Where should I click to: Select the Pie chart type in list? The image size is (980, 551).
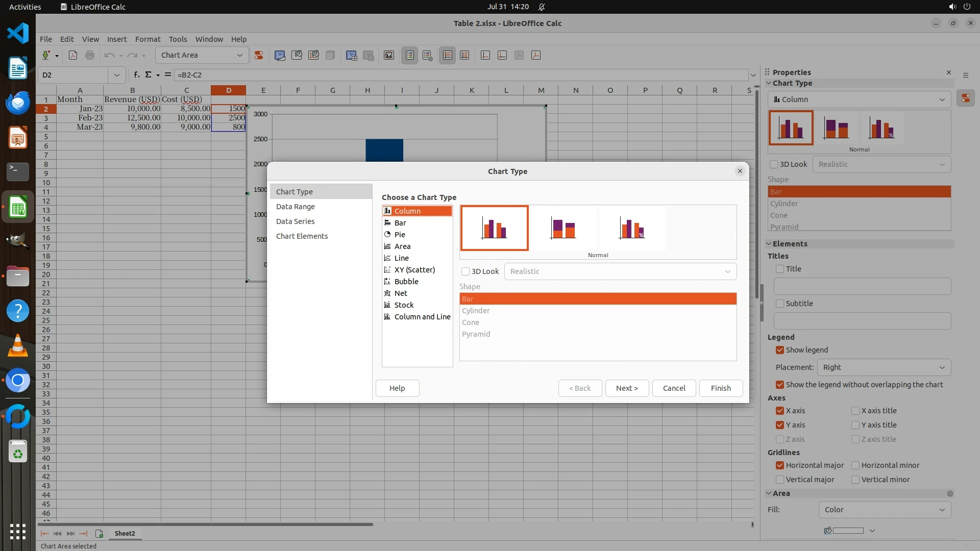(400, 235)
